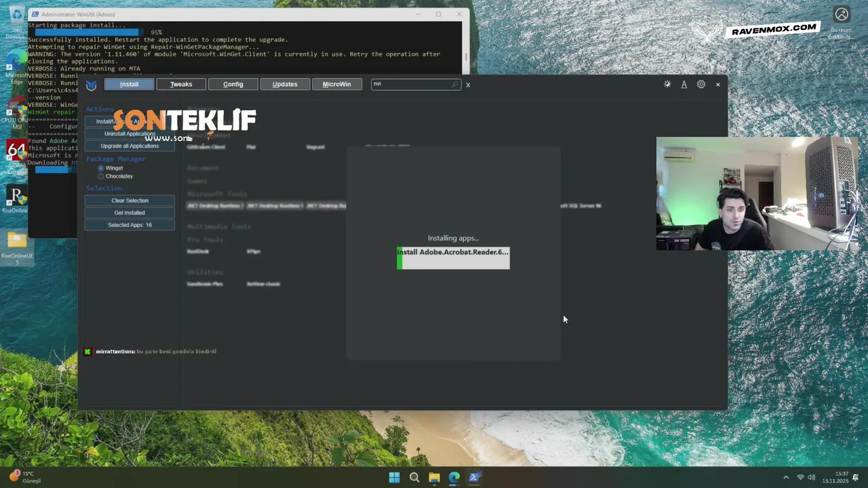Open the RiseOnlineUE folder on desktop
This screenshot has width=868, height=488.
(x=16, y=247)
